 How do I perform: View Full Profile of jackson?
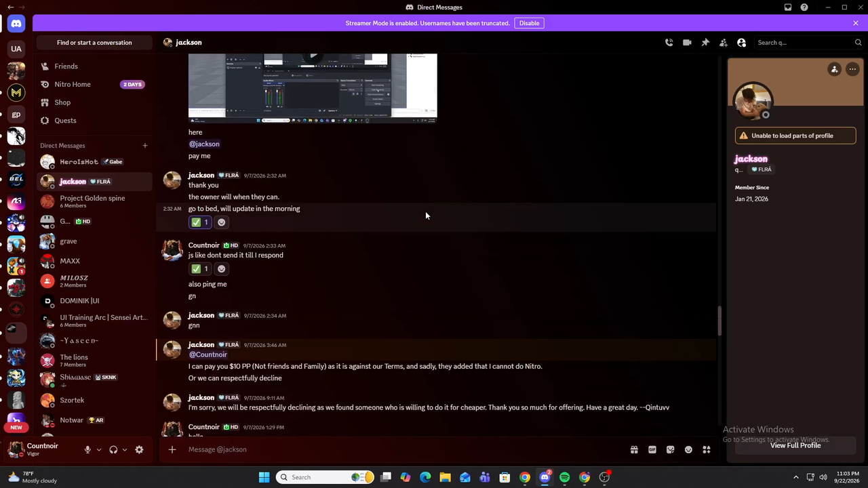[795, 445]
